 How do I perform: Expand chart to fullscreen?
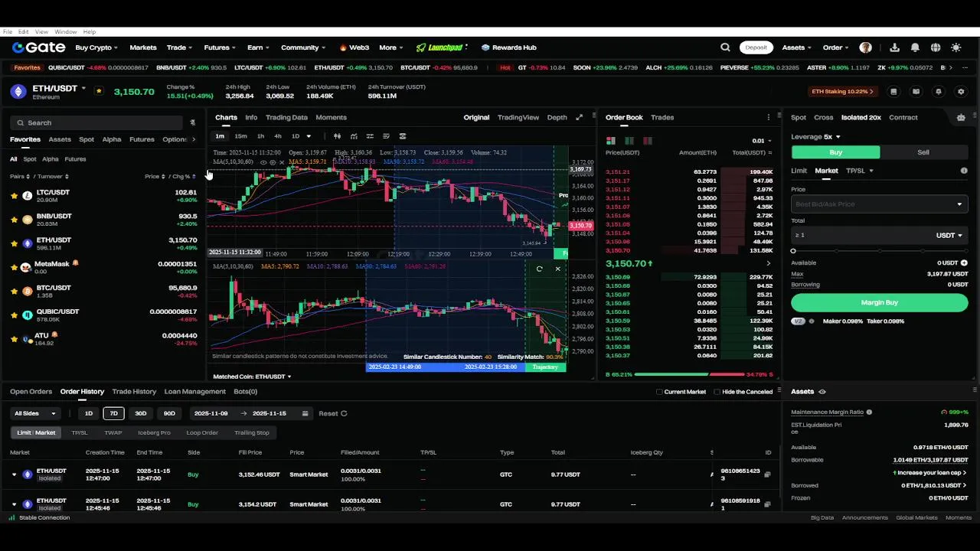pos(580,117)
